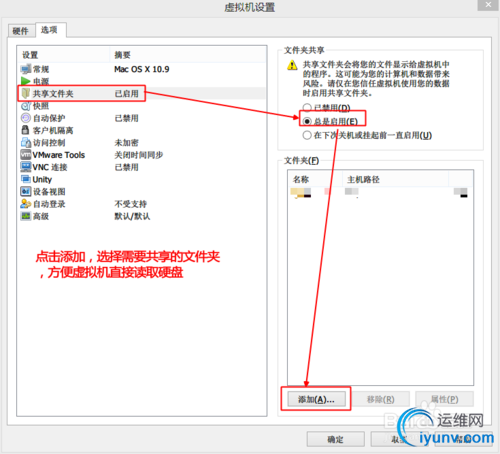The width and height of the screenshot is (500, 454).
Task: Click the 关闭时间同步 summary text
Action: pyautogui.click(x=139, y=155)
